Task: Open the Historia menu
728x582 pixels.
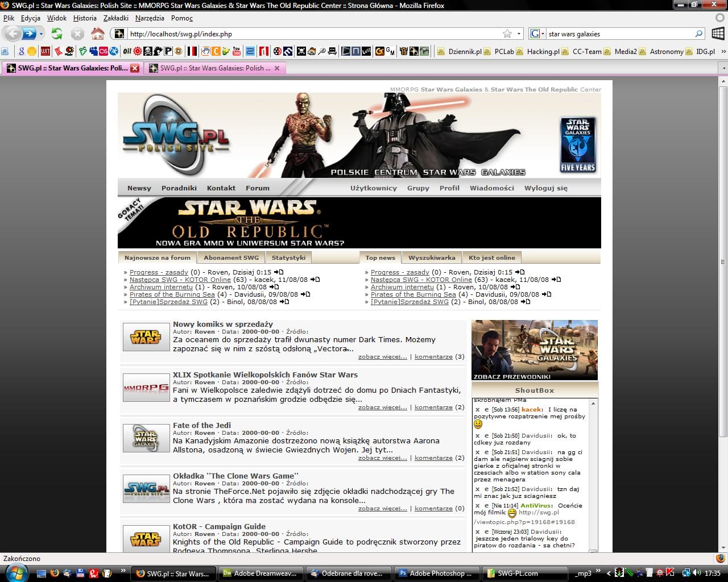Action: click(85, 18)
